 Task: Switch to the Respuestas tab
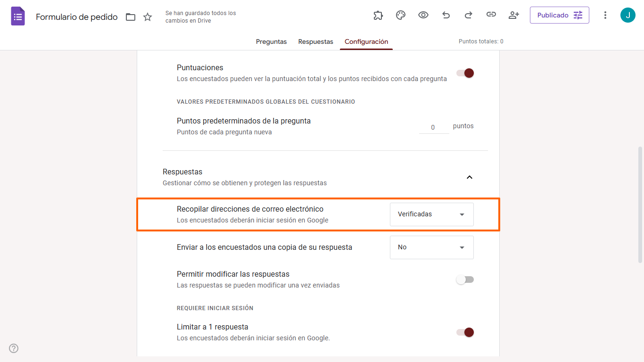(315, 41)
